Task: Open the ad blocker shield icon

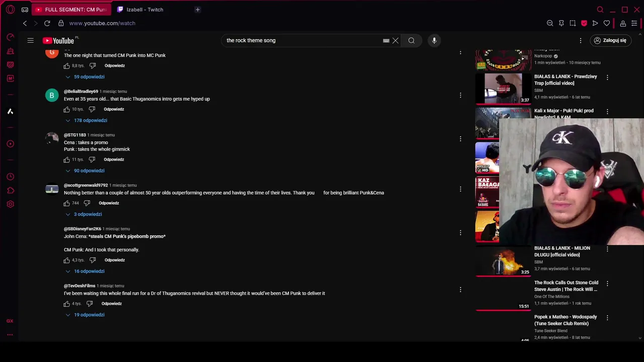Action: point(584,23)
